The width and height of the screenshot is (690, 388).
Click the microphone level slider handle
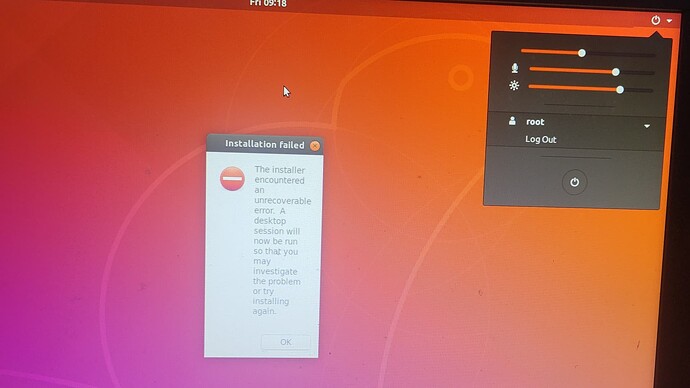coord(616,72)
